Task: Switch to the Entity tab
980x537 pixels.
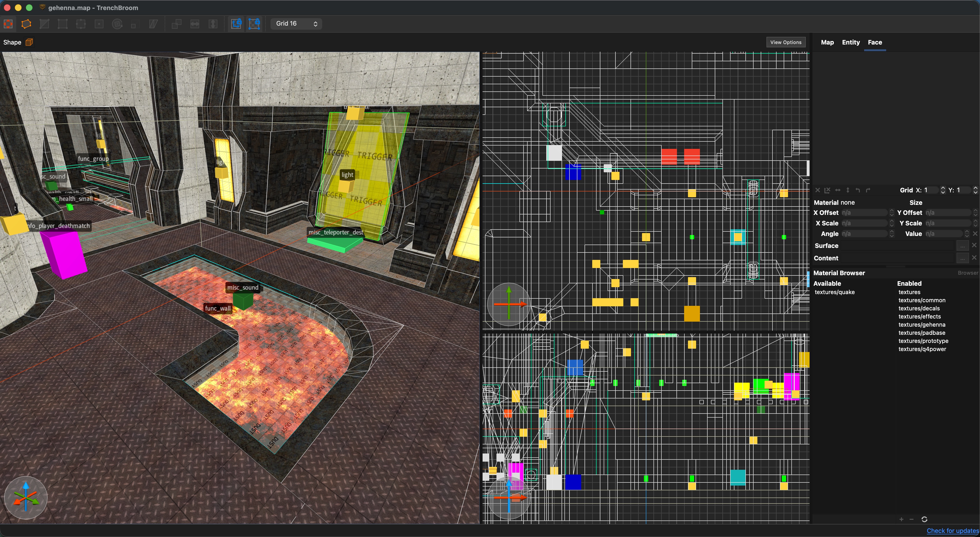Action: point(851,42)
